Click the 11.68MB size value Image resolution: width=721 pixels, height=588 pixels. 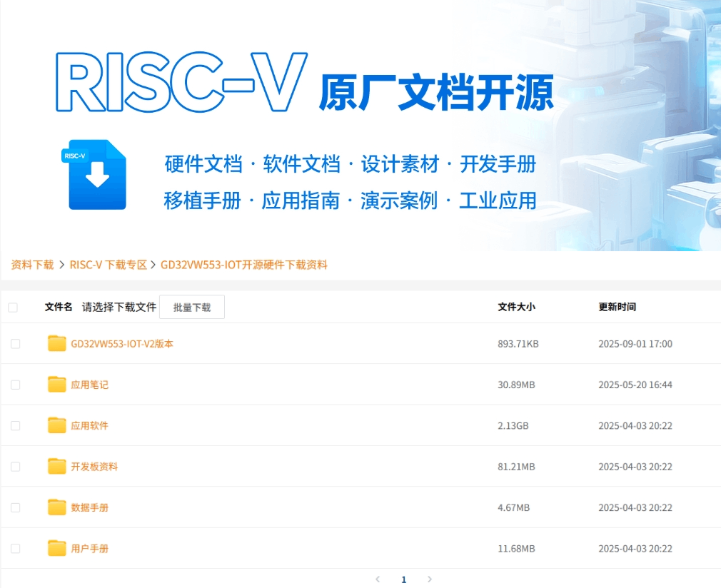[x=516, y=549]
